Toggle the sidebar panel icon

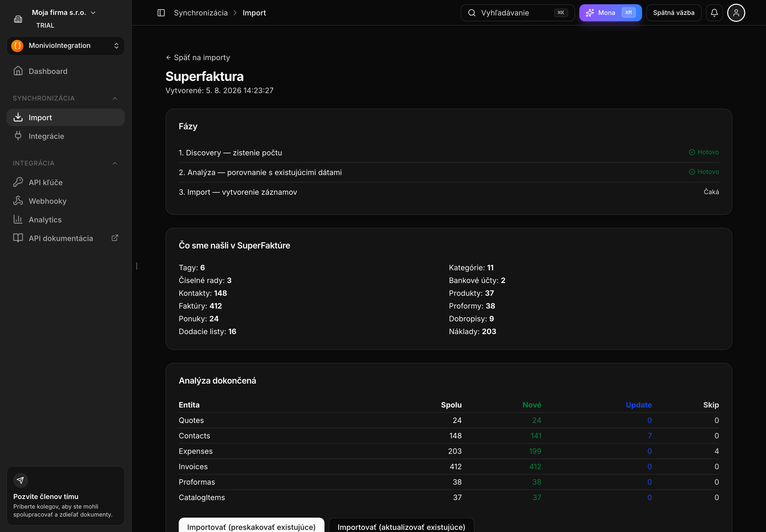coord(161,13)
